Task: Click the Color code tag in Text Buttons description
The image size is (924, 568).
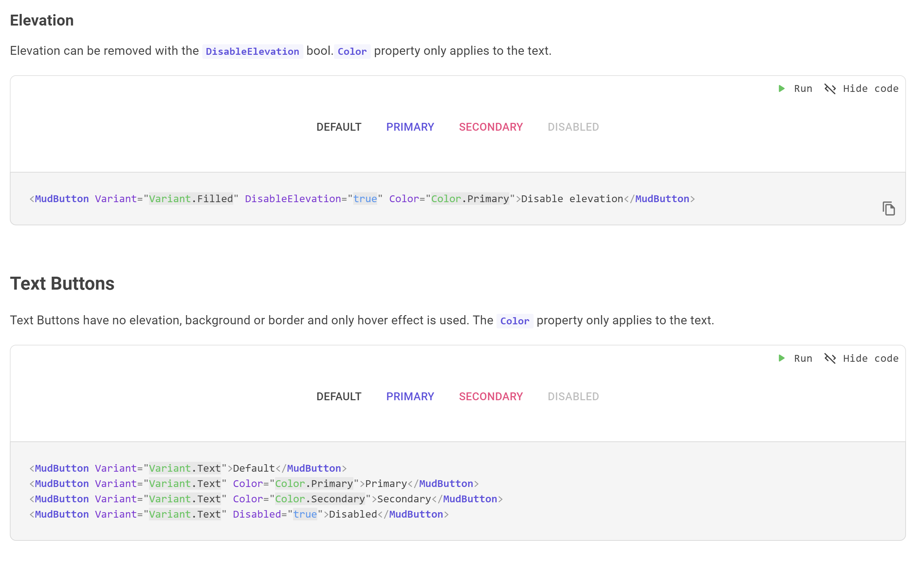Action: [514, 321]
